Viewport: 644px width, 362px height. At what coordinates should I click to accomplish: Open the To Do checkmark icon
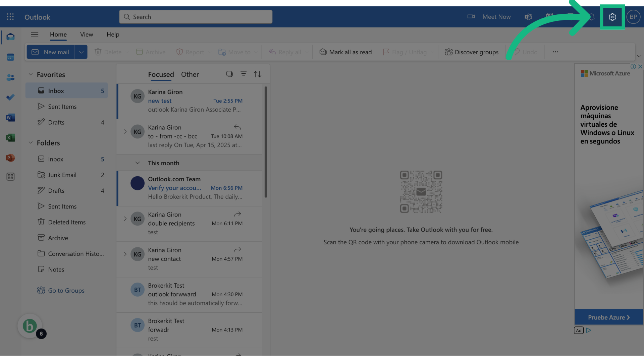pyautogui.click(x=10, y=98)
